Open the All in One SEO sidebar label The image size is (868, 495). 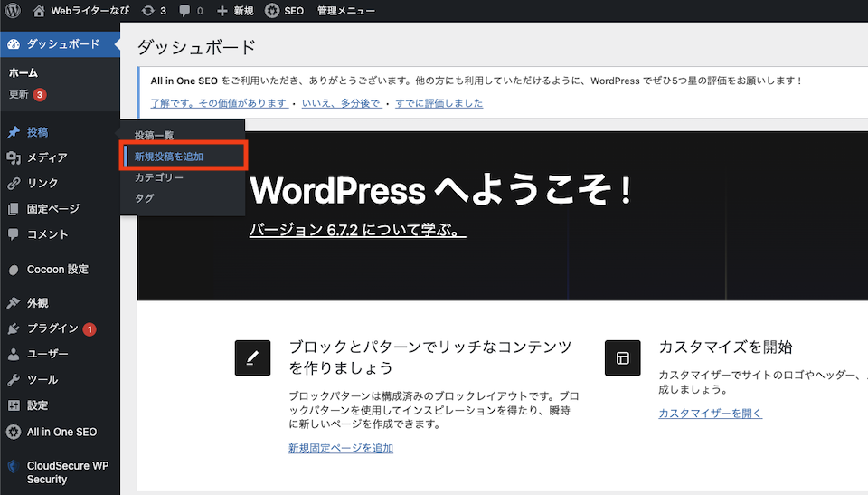tap(62, 432)
